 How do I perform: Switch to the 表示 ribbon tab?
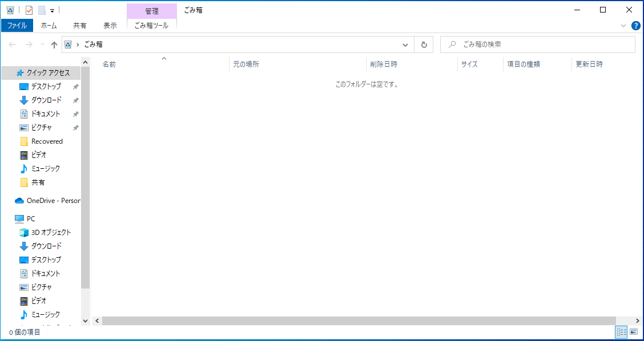pyautogui.click(x=110, y=25)
